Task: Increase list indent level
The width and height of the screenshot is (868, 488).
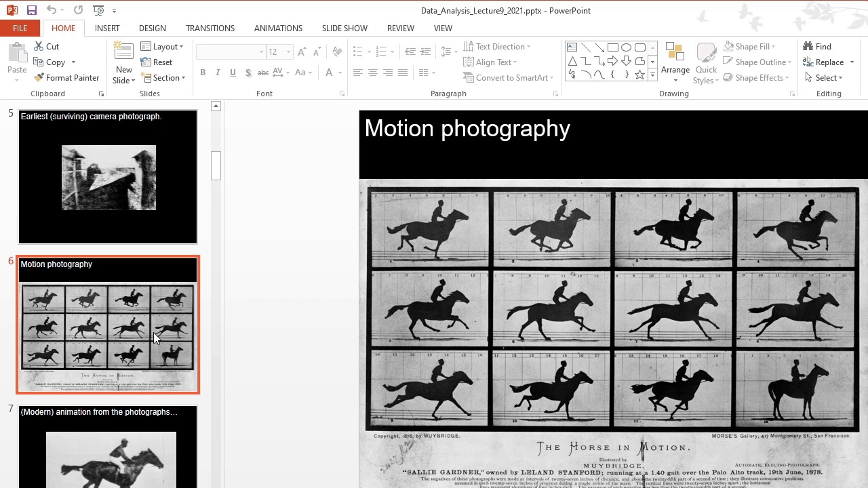Action: tap(425, 52)
